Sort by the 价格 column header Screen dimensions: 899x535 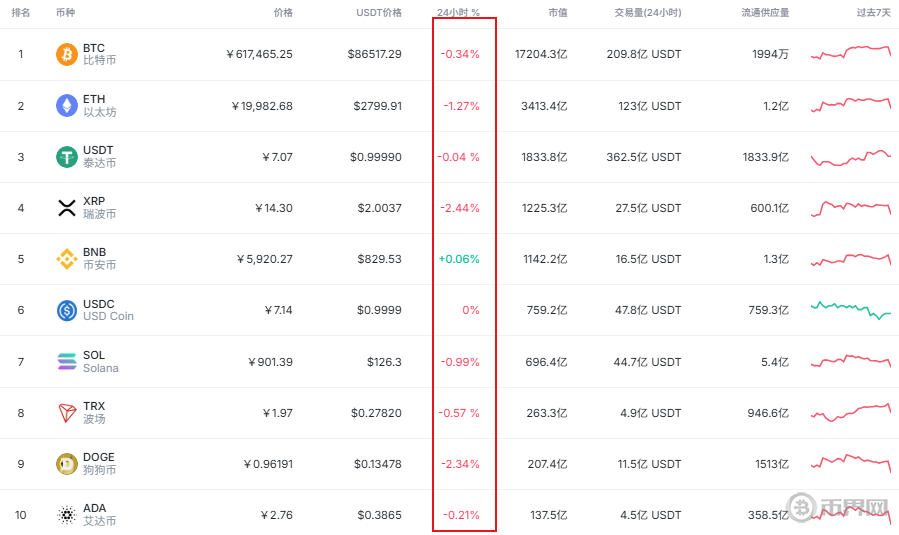(x=283, y=13)
